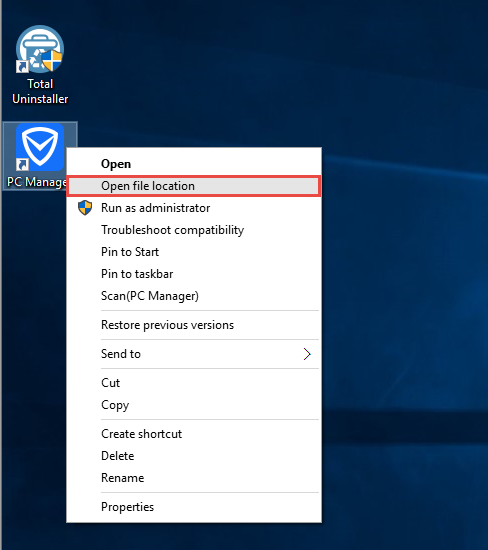Expand the Send to submenu arrow
This screenshot has height=550, width=488.
coord(307,354)
